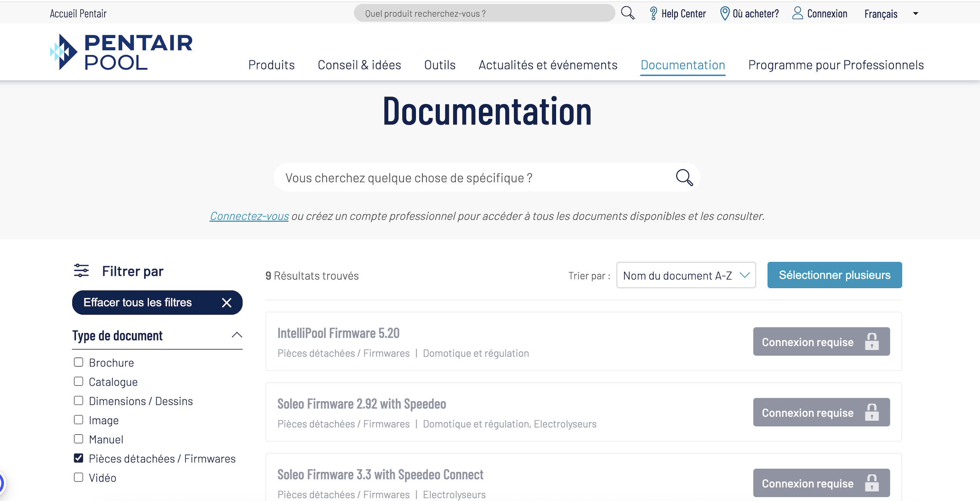Go to Programme pour Professionnels menu
Viewport: 980px width, 501px height.
pyautogui.click(x=835, y=65)
